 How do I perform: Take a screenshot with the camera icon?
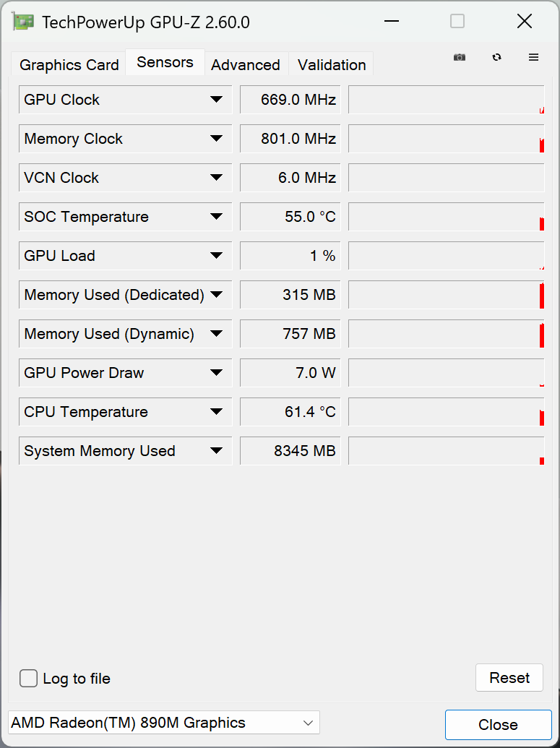click(460, 57)
